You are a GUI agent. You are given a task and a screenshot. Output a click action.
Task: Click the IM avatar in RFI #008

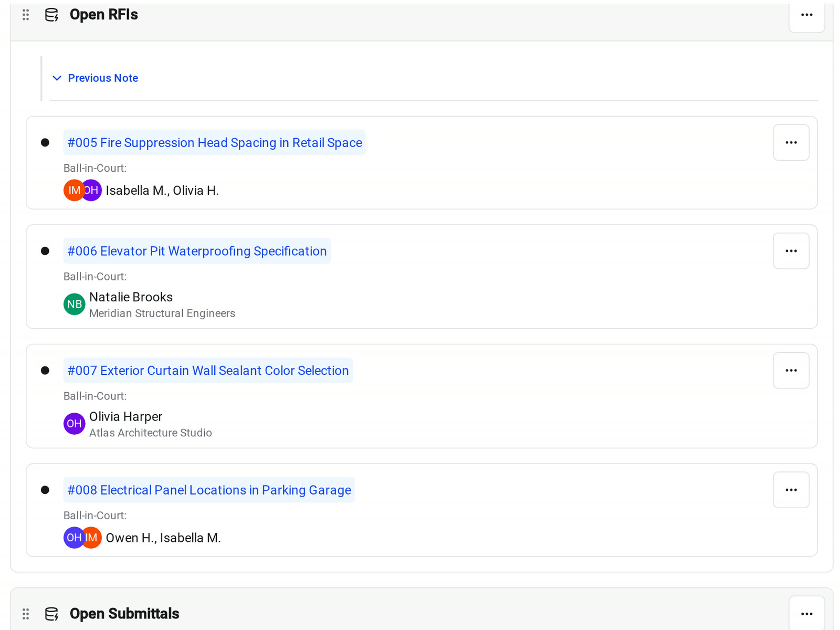click(x=92, y=538)
